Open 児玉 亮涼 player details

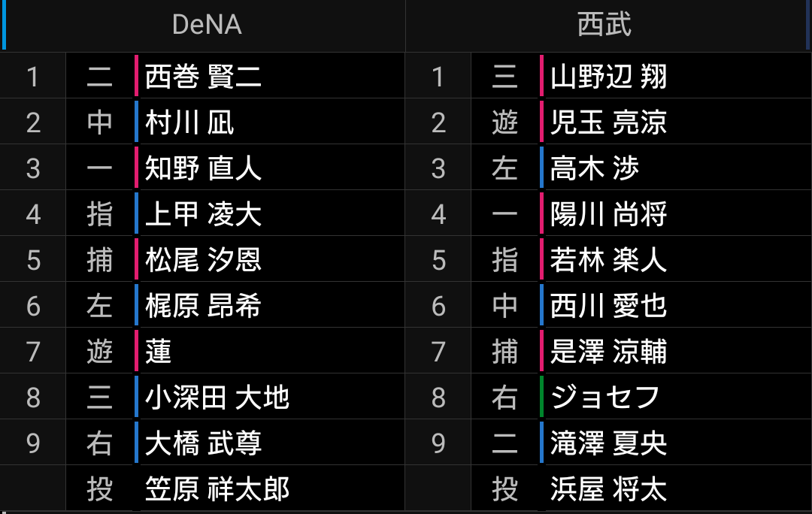click(608, 122)
